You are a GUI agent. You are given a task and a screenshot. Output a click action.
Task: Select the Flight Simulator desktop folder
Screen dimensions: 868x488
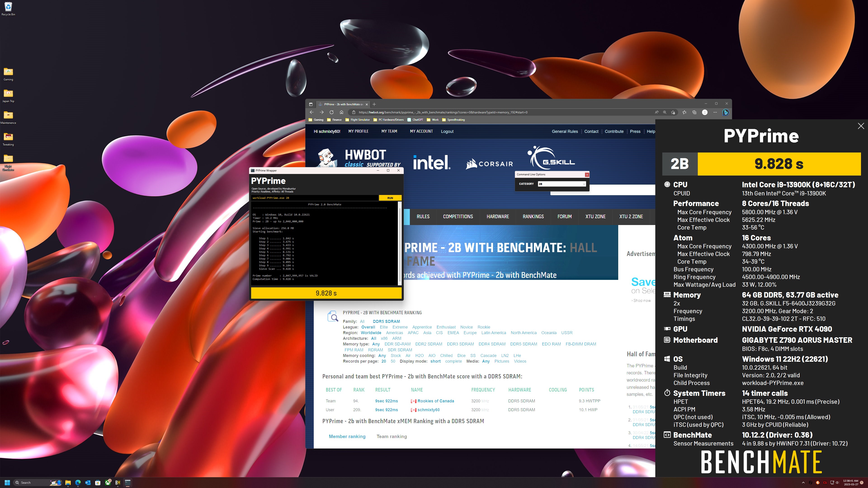coord(8,162)
